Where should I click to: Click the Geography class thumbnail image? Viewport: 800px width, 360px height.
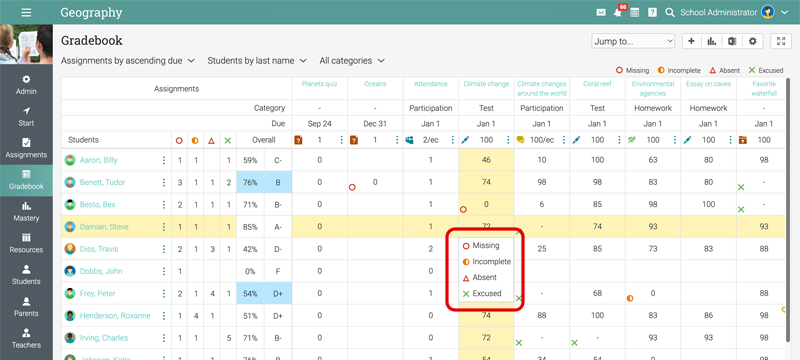click(x=26, y=44)
